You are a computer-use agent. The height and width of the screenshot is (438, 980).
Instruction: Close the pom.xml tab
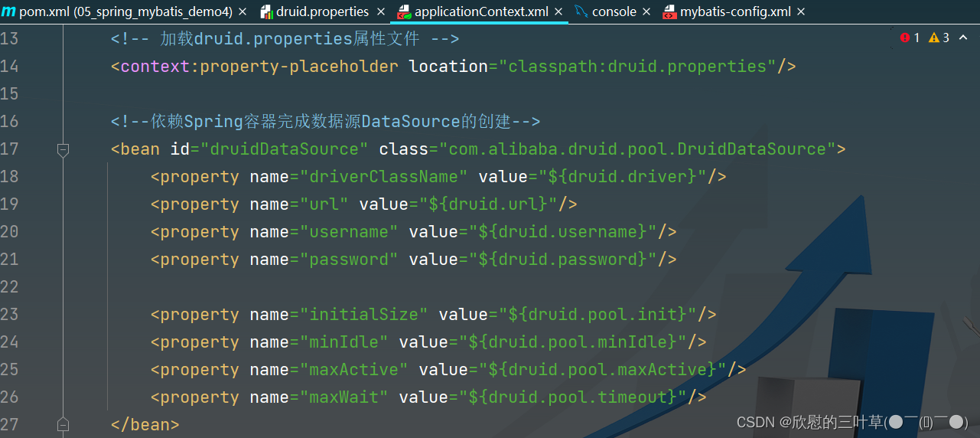point(243,12)
